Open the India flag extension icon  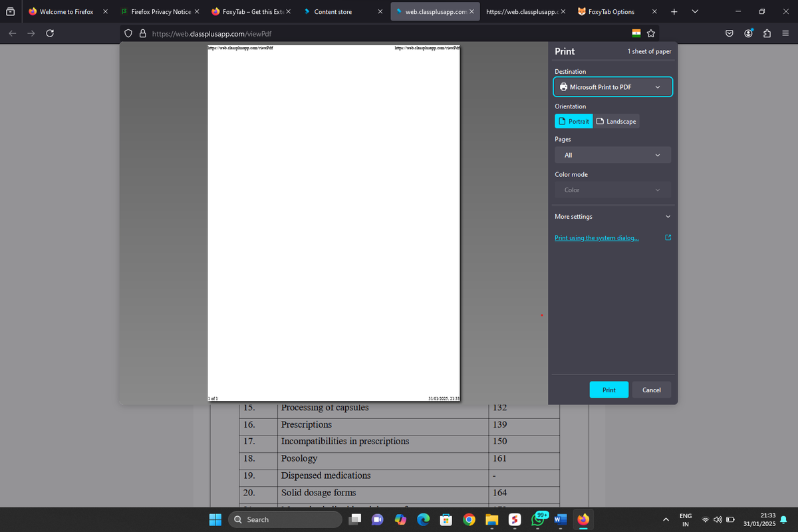coord(636,33)
